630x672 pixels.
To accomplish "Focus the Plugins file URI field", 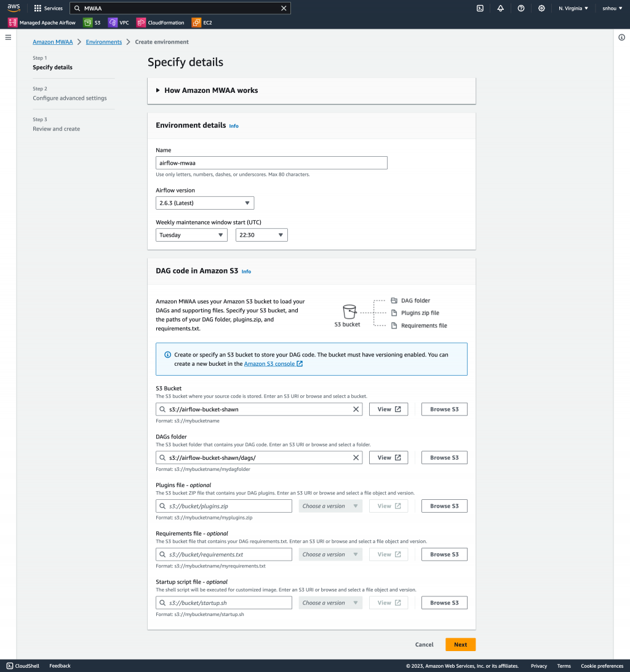I will (224, 506).
